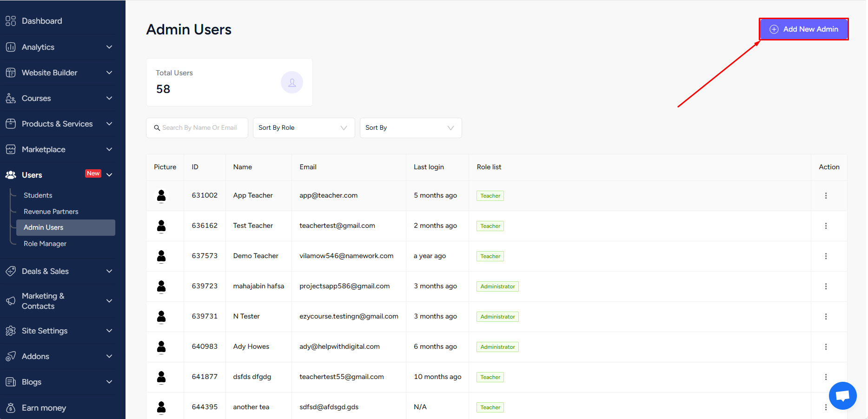The height and width of the screenshot is (419, 868).
Task: Expand the Website Builder chevron
Action: pyautogui.click(x=109, y=73)
